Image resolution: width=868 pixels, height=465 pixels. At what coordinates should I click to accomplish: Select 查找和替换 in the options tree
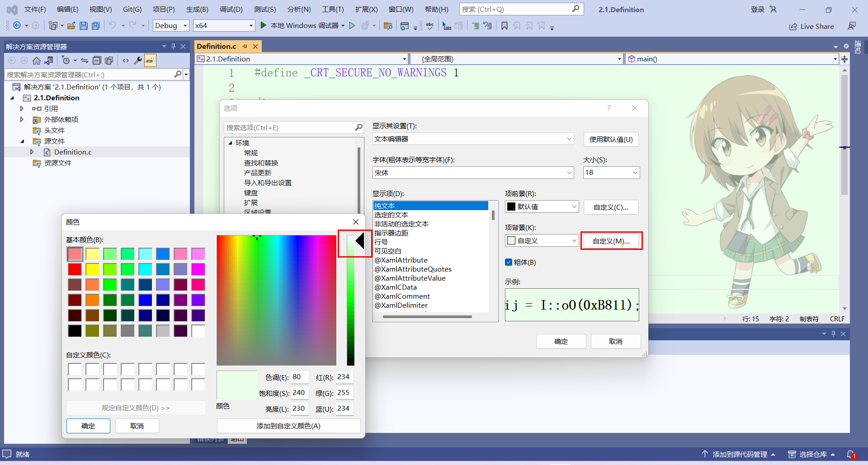pos(261,163)
